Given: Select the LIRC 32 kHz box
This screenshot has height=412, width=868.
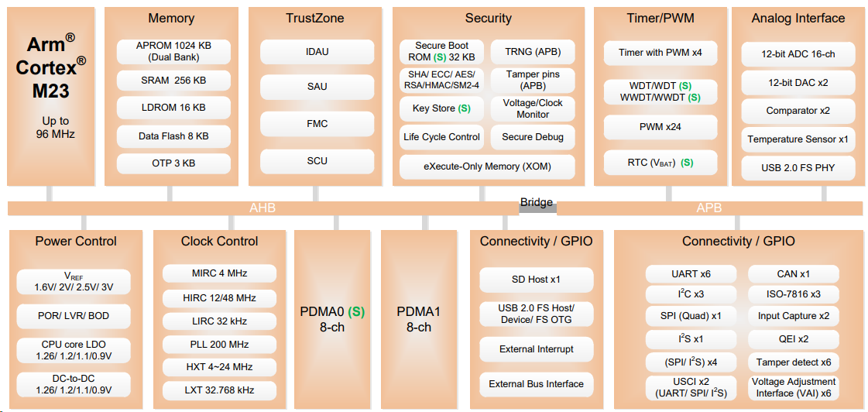Looking at the screenshot, I should tap(219, 321).
